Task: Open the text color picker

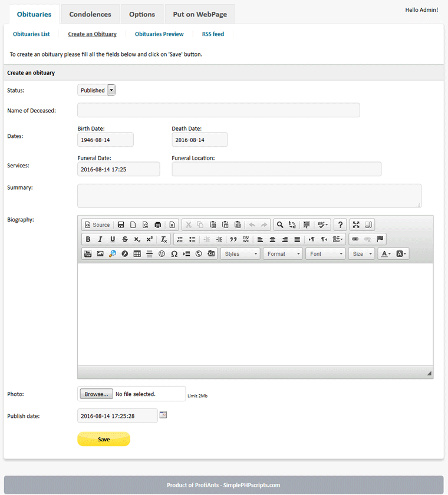Action: pyautogui.click(x=385, y=253)
